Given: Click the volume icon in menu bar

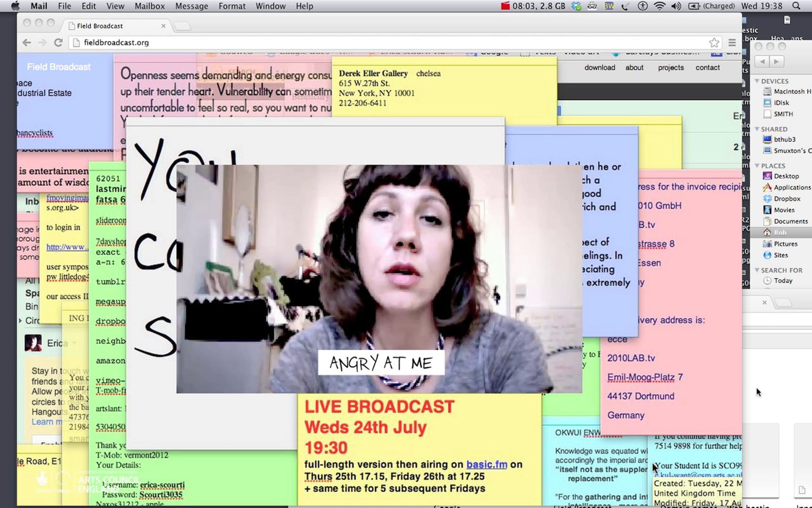Looking at the screenshot, I should coord(676,6).
